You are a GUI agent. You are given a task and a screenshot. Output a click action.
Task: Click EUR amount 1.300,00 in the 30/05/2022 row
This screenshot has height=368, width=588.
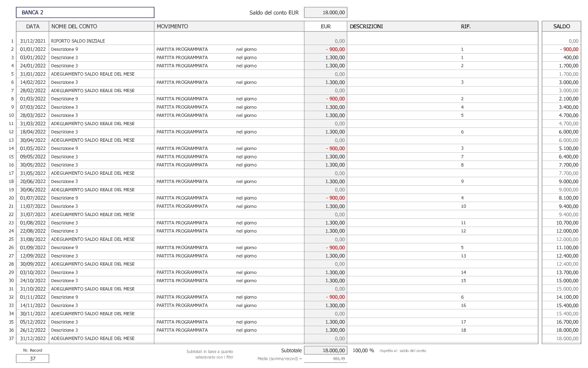coord(335,165)
